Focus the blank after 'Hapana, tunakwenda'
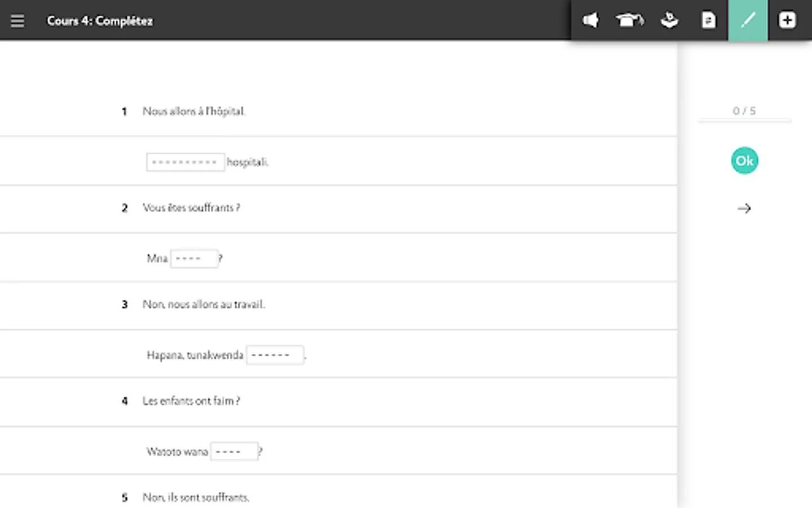Screen dimensions: 812x508 click(275, 355)
